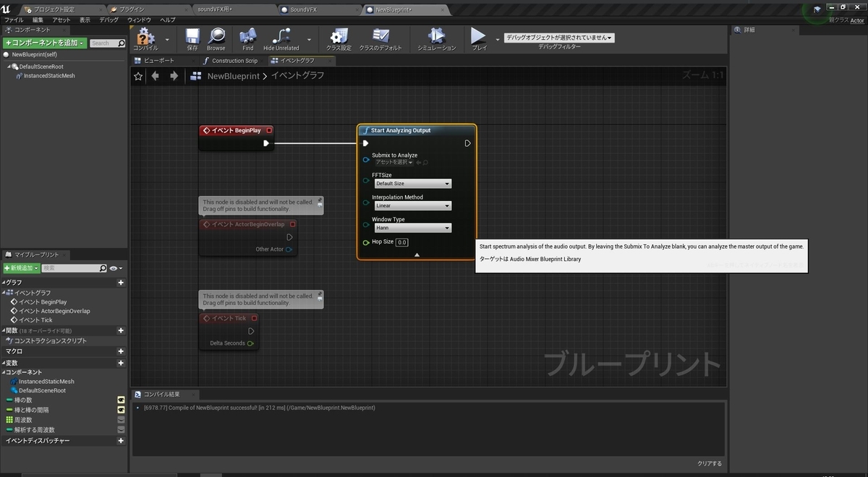Open the FFTSize Default Size dropdown
868x477 pixels.
[412, 184]
